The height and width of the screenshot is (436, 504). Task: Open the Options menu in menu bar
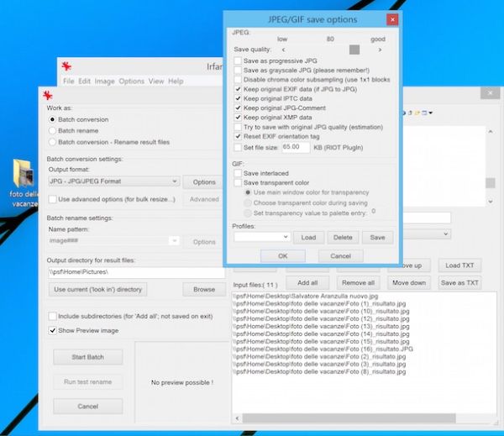pyautogui.click(x=131, y=81)
